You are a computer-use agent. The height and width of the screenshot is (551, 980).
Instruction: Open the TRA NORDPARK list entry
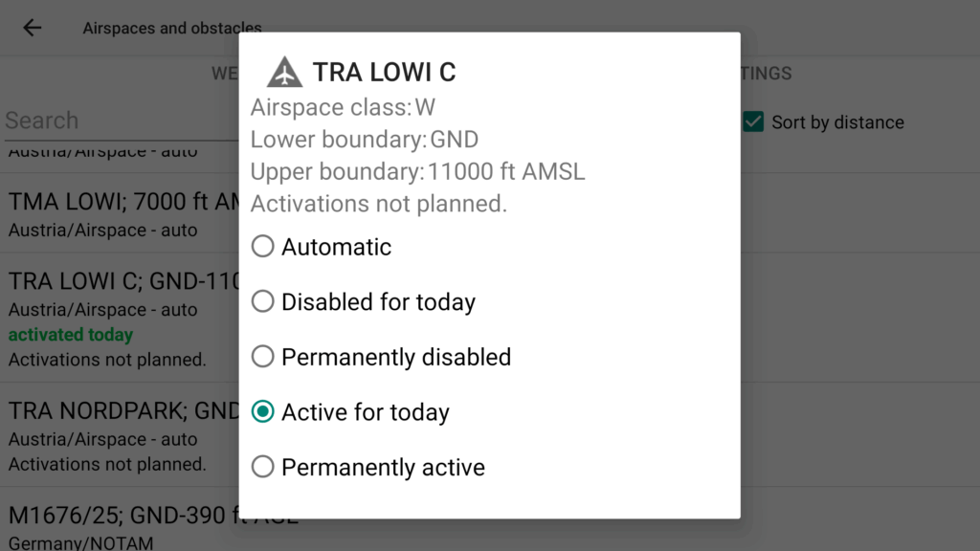(x=120, y=435)
